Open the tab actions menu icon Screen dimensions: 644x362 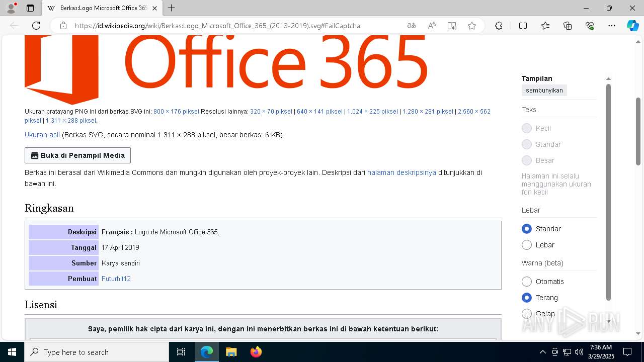30,8
